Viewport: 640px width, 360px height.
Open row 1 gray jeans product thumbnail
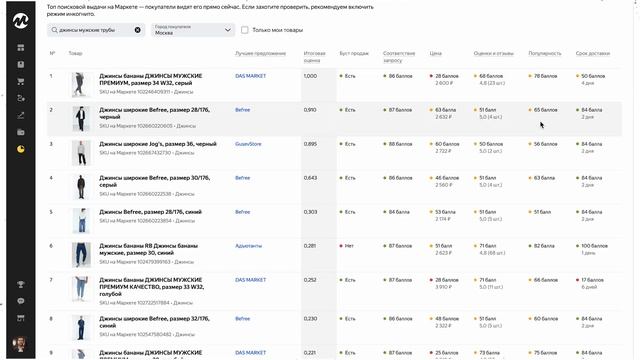(x=81, y=85)
